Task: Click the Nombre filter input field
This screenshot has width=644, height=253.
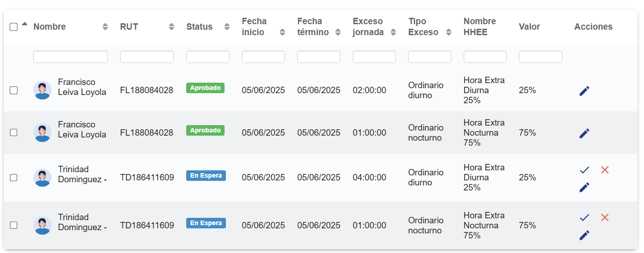Action: (x=70, y=57)
